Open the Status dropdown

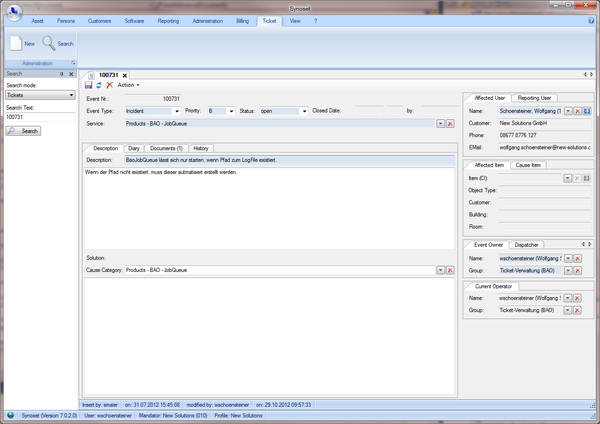pyautogui.click(x=304, y=111)
